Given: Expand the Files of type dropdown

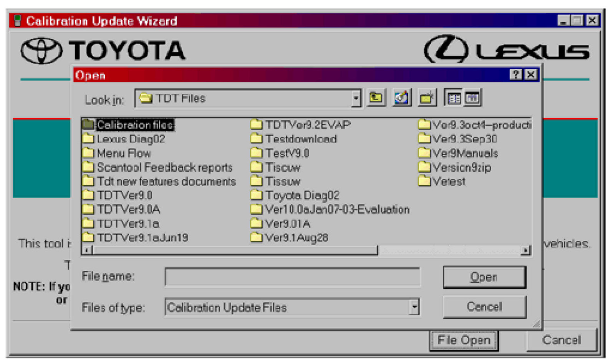Looking at the screenshot, I should click(414, 307).
